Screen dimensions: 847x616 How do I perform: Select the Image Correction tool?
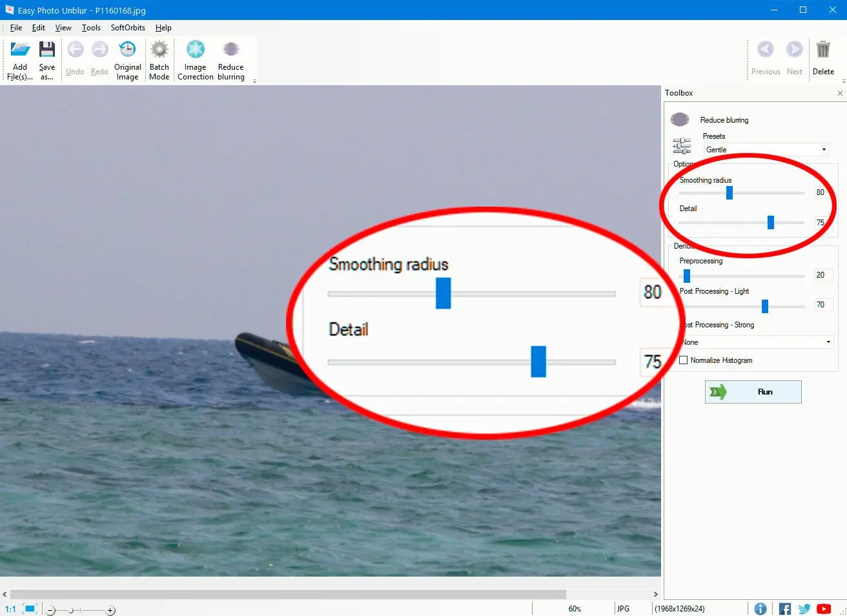(x=195, y=50)
